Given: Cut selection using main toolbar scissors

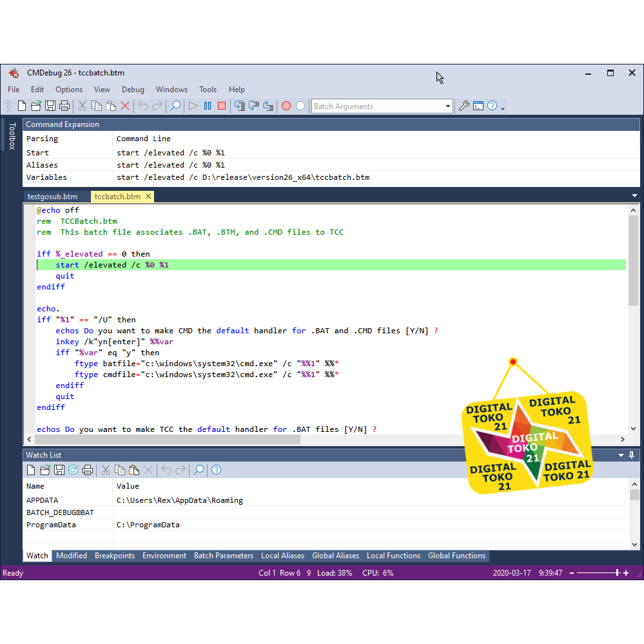Looking at the screenshot, I should (83, 106).
